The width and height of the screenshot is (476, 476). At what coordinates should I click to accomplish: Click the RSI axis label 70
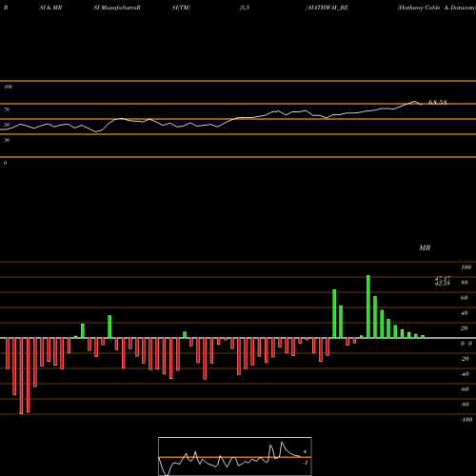click(x=7, y=109)
